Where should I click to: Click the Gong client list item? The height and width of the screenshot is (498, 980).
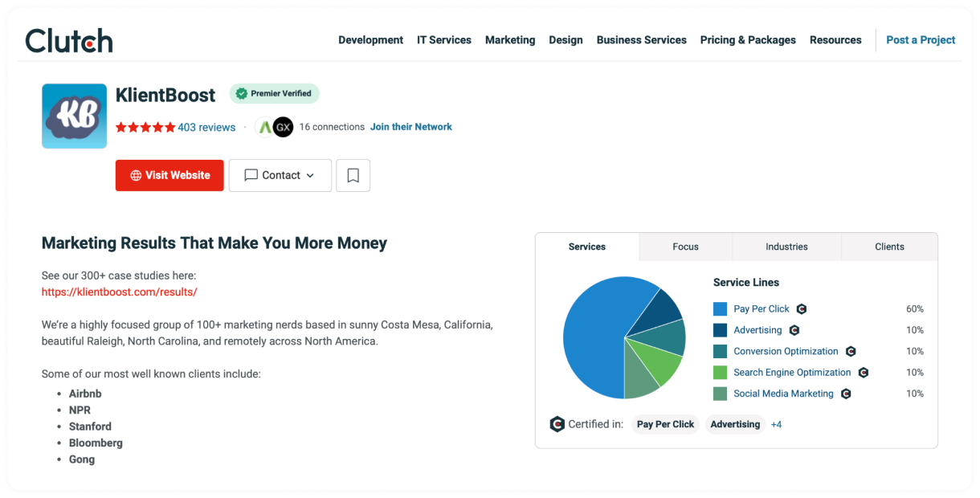[82, 459]
